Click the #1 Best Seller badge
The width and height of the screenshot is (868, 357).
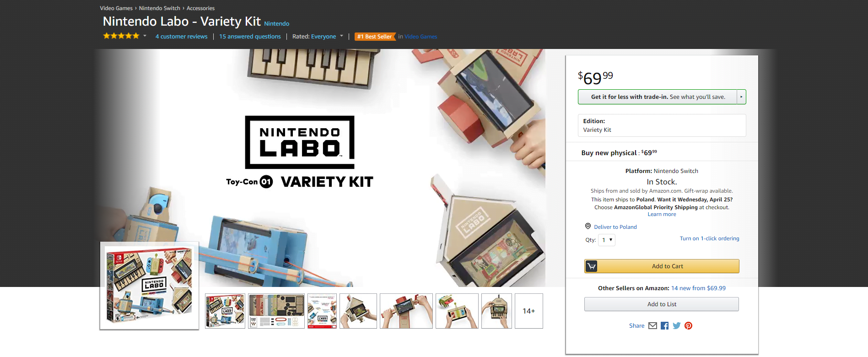(x=375, y=37)
